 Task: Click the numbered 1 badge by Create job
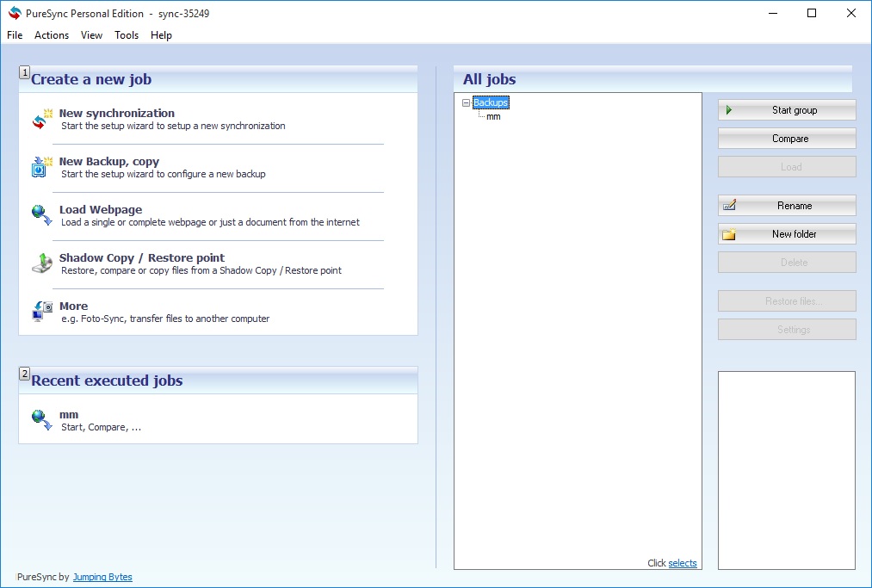tap(24, 72)
